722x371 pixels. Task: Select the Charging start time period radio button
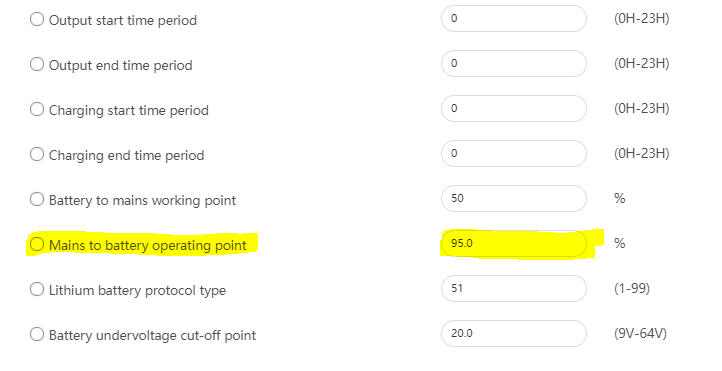pos(37,109)
